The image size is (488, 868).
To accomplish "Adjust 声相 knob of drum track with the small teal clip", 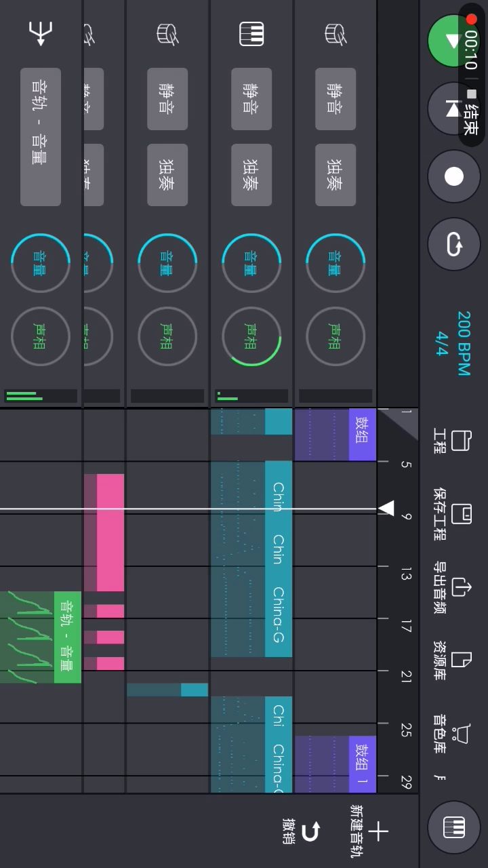I will point(167,336).
